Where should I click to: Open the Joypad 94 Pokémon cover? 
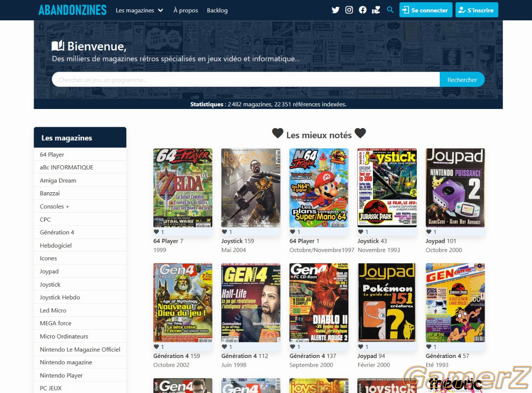pos(387,303)
